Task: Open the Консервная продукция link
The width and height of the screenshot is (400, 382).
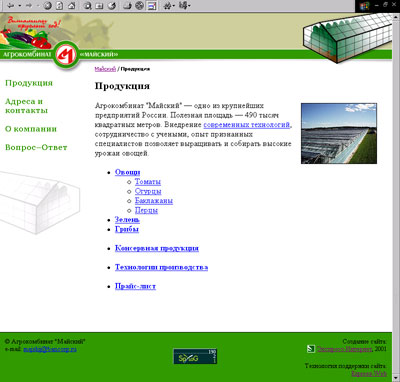Action: (157, 248)
